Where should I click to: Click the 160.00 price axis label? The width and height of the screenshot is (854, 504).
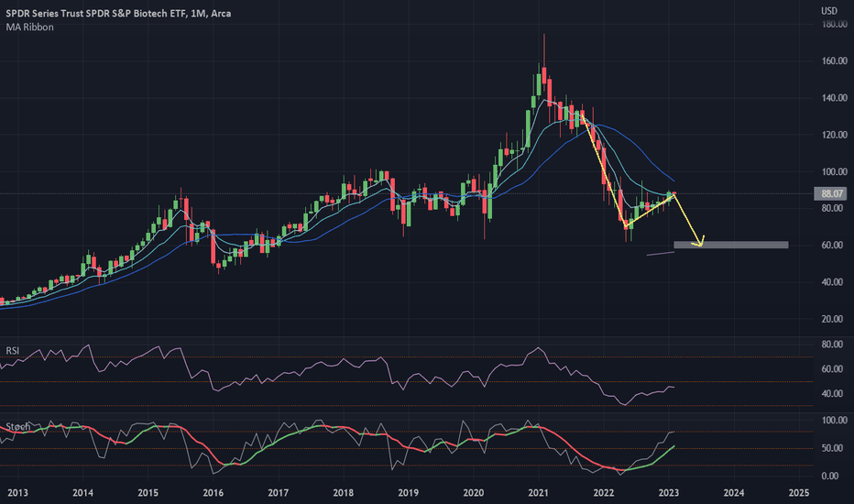tap(835, 60)
